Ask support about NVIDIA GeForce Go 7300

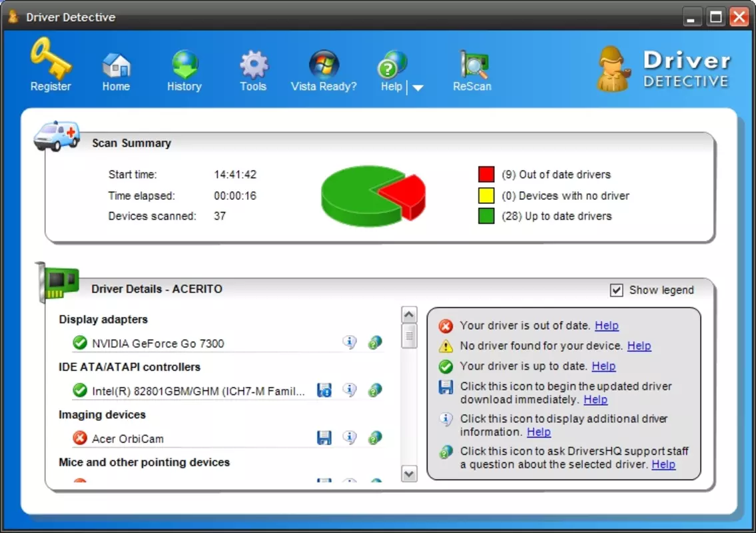point(375,342)
